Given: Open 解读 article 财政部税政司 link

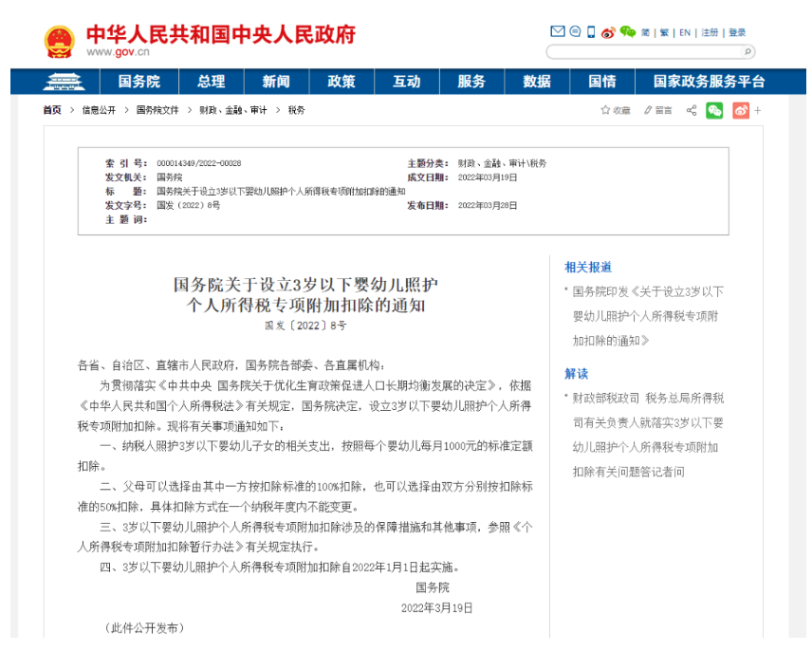Looking at the screenshot, I should pos(648,435).
